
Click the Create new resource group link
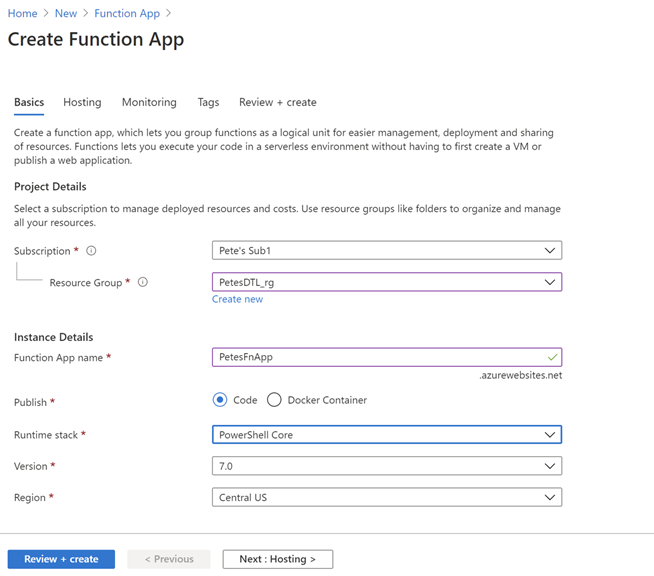pyautogui.click(x=237, y=299)
